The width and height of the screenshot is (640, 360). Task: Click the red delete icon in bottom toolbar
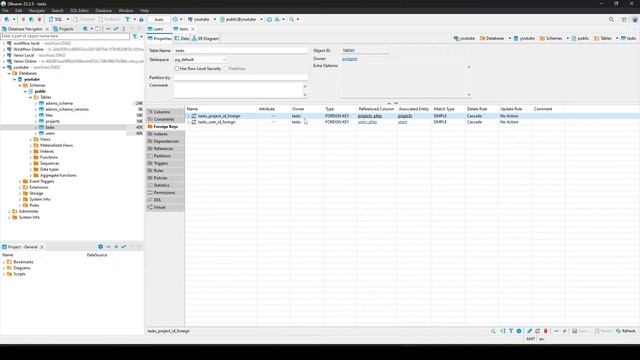(546, 331)
